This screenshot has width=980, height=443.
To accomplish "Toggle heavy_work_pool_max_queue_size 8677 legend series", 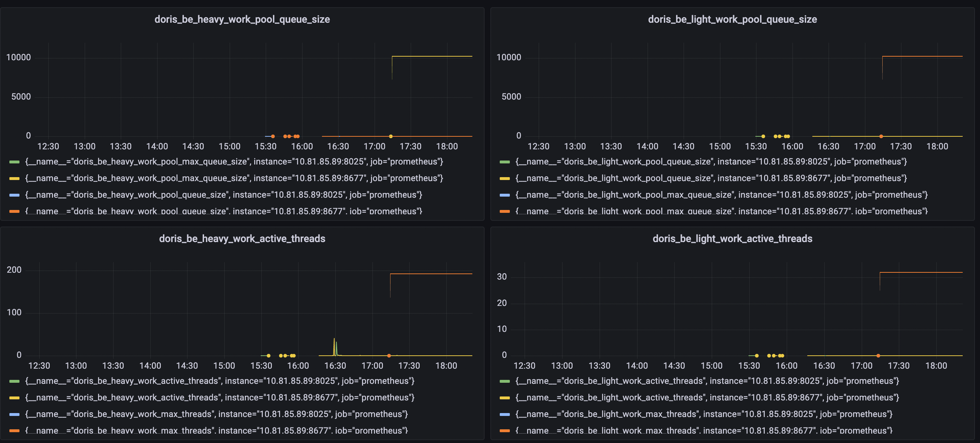I will (234, 179).
